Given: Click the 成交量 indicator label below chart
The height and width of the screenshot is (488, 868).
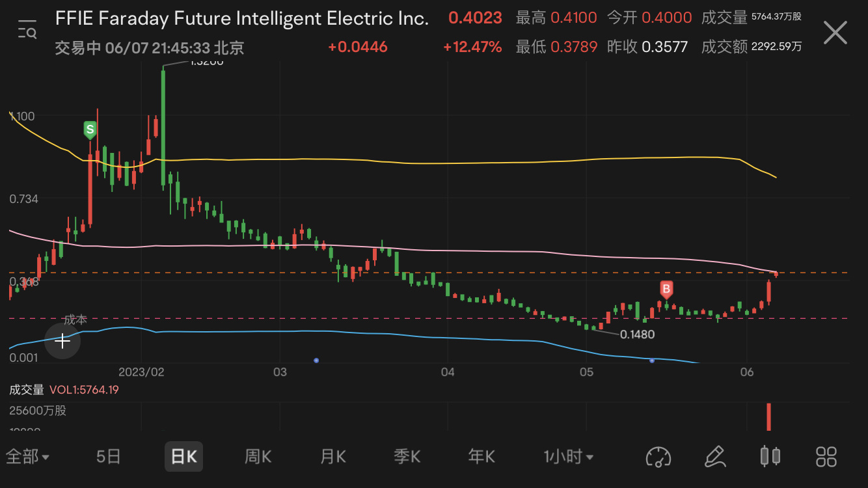Looking at the screenshot, I should [27, 390].
